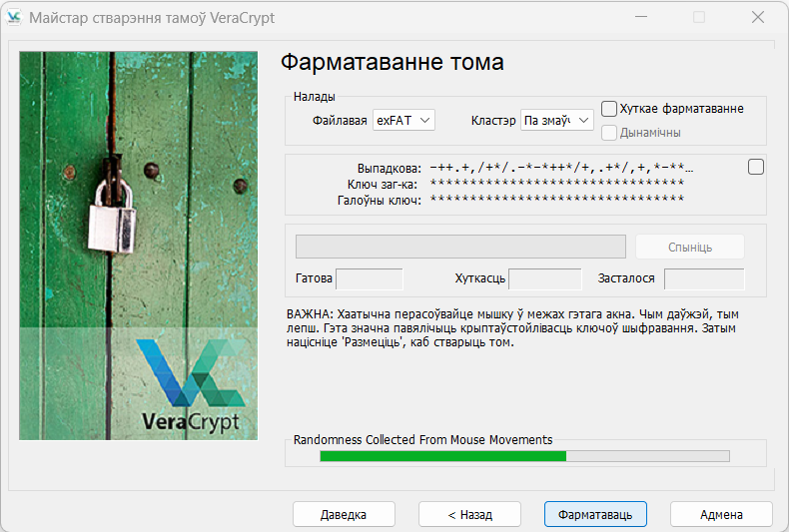The image size is (789, 532).
Task: Click the mouse randomness green progress bar
Action: click(524, 456)
